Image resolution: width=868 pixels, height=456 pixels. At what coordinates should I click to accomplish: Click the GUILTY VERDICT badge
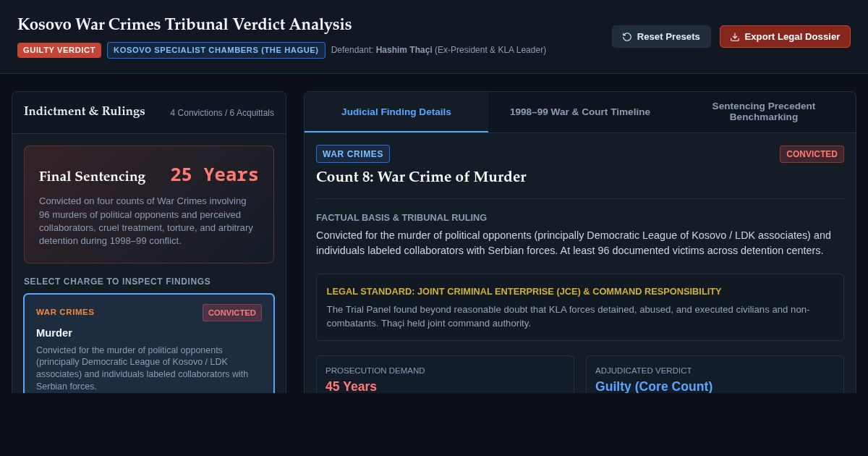pyautogui.click(x=59, y=50)
